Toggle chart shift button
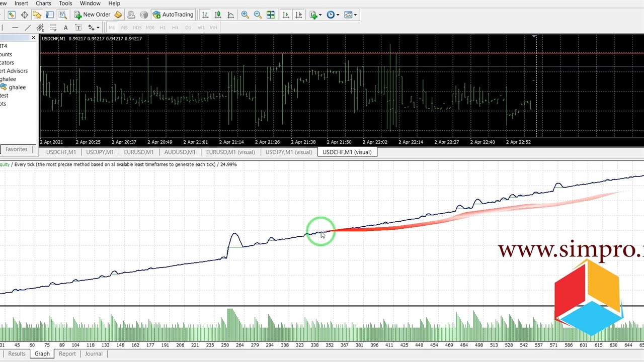The image size is (644, 362). (298, 15)
